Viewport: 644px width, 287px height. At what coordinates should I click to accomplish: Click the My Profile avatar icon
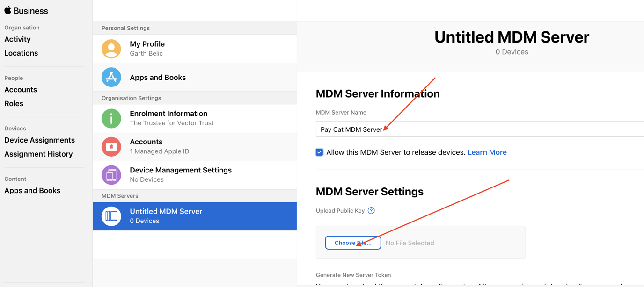tap(111, 49)
